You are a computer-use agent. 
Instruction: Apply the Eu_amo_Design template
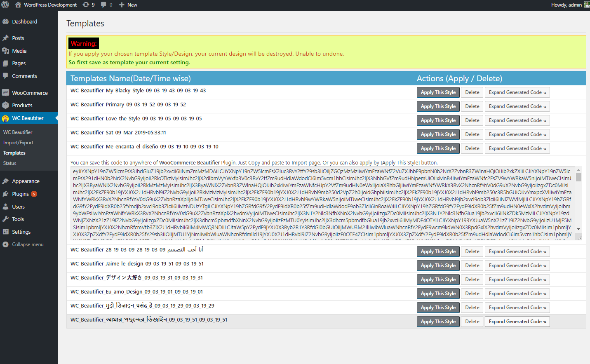coord(438,294)
